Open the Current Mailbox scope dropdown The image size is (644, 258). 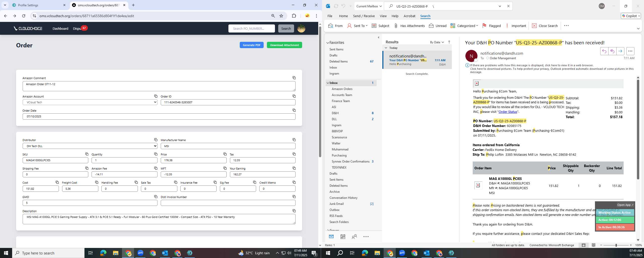tap(369, 6)
